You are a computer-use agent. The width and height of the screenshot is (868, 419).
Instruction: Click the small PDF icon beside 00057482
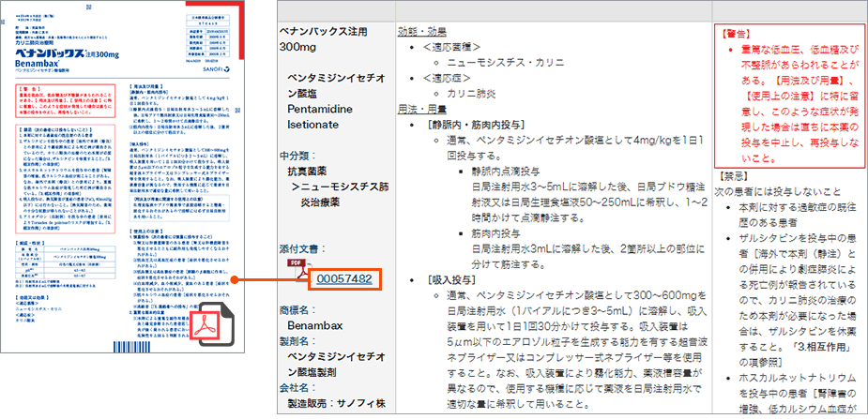(x=297, y=270)
